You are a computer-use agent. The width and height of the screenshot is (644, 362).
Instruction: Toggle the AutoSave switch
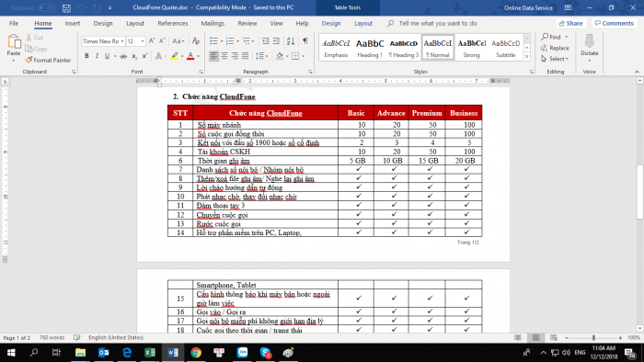pos(46,7)
